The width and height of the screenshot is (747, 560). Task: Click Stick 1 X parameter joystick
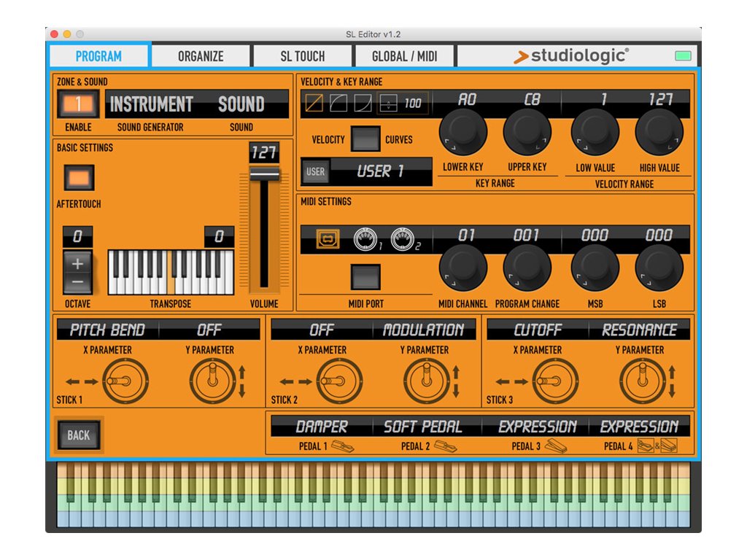coord(125,381)
